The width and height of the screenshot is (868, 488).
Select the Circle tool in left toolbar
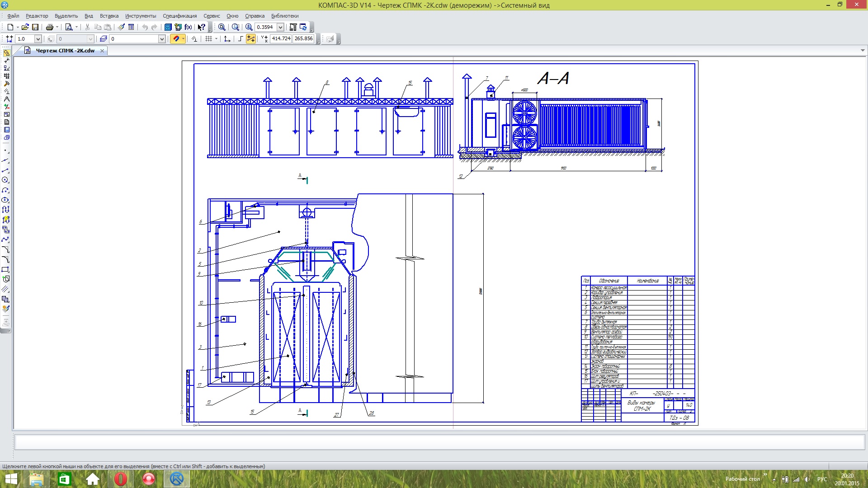pyautogui.click(x=5, y=180)
